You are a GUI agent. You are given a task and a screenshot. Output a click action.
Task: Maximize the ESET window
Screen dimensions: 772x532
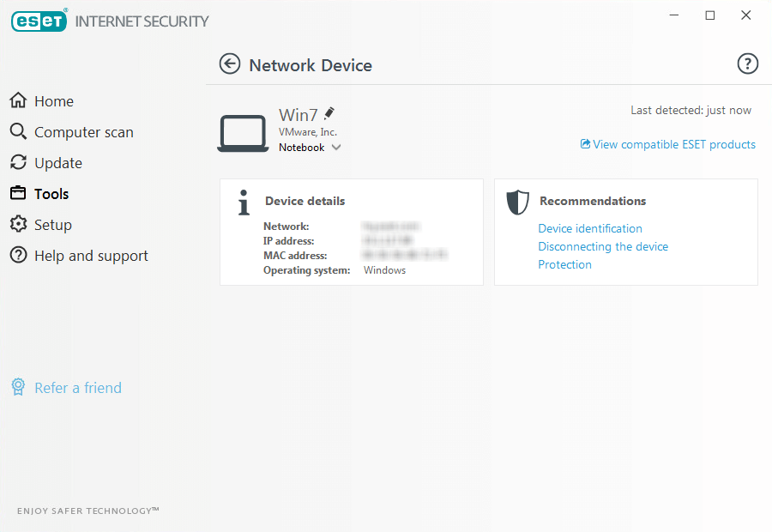(709, 15)
